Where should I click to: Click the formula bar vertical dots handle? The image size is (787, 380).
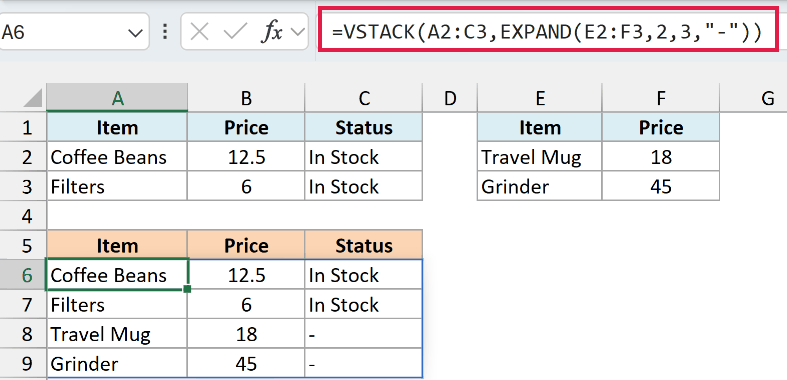165,33
